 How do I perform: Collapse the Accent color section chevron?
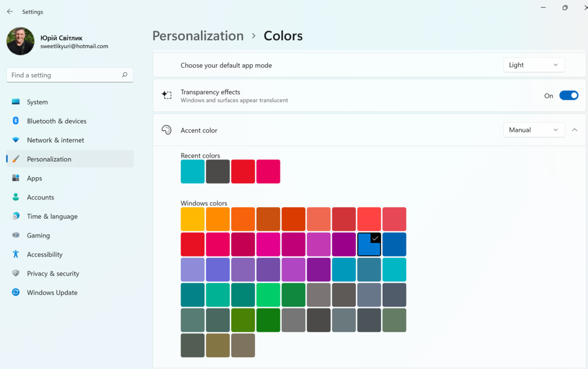(x=574, y=130)
